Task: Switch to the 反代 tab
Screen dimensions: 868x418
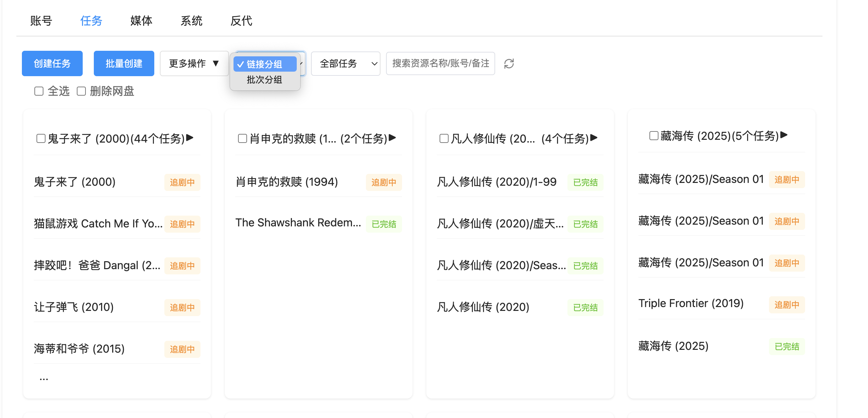Action: tap(241, 21)
